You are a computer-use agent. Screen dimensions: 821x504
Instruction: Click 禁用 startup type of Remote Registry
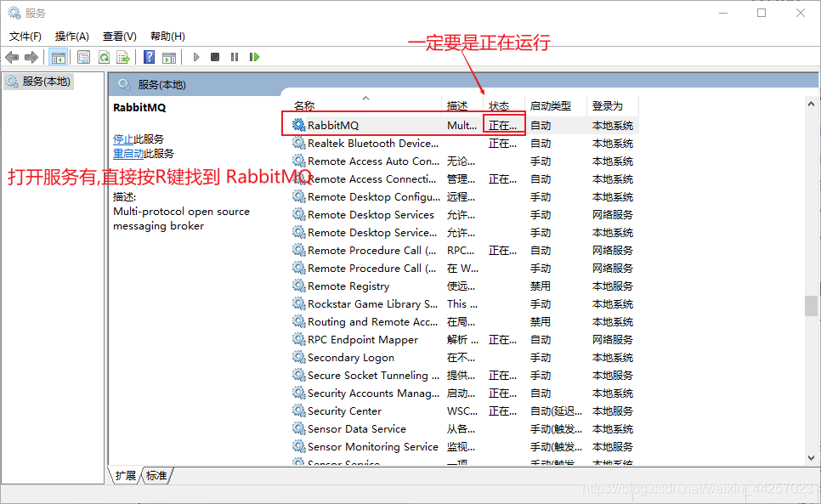coord(541,286)
